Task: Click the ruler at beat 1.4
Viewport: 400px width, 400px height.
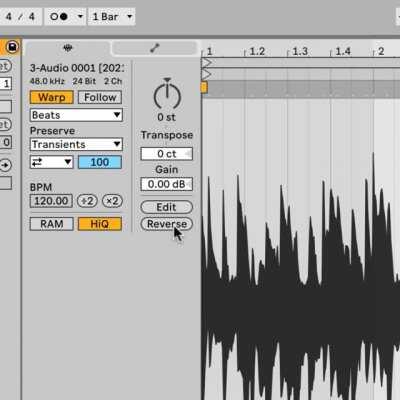Action: [343, 51]
